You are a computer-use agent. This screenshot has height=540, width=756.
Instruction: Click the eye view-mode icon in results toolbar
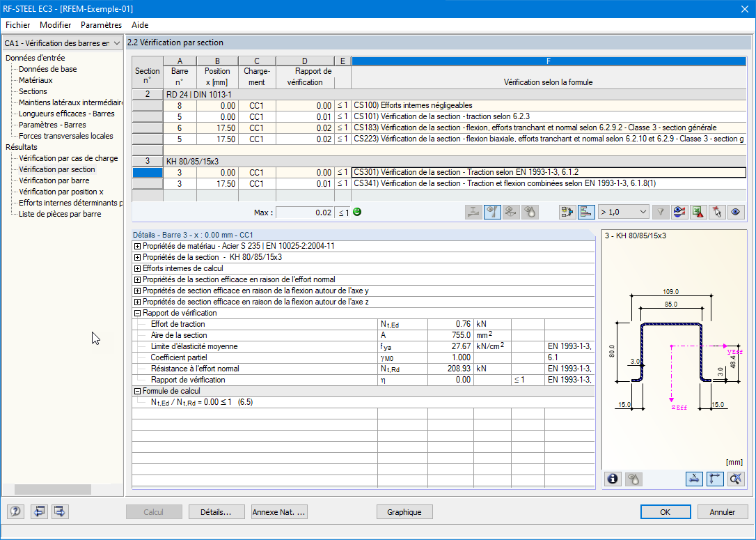point(734,212)
